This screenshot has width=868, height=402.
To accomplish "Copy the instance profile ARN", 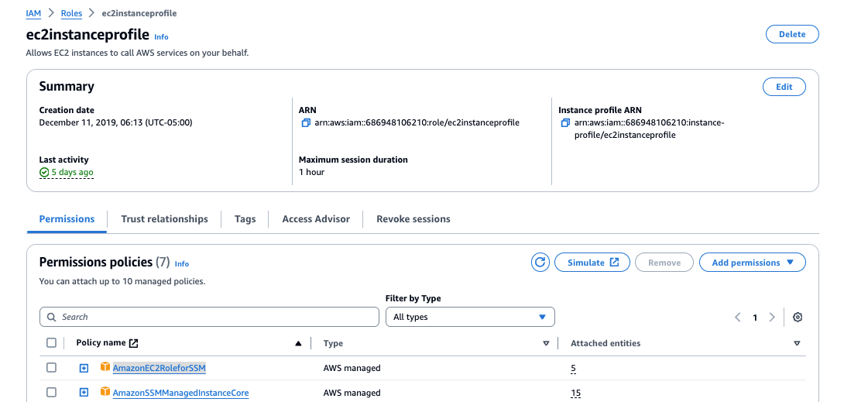I will [564, 123].
